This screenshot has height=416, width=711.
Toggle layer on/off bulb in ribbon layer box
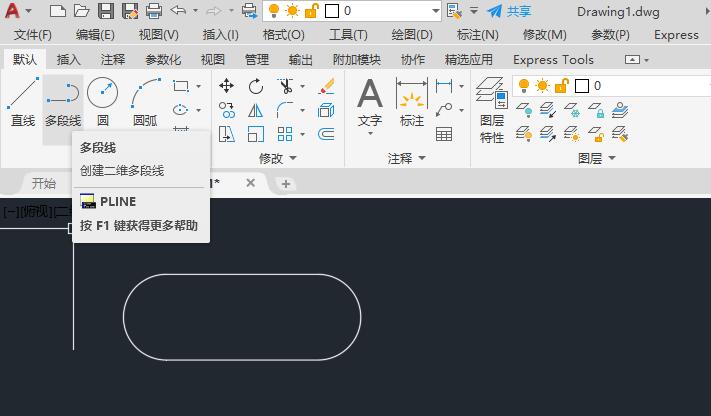click(524, 85)
